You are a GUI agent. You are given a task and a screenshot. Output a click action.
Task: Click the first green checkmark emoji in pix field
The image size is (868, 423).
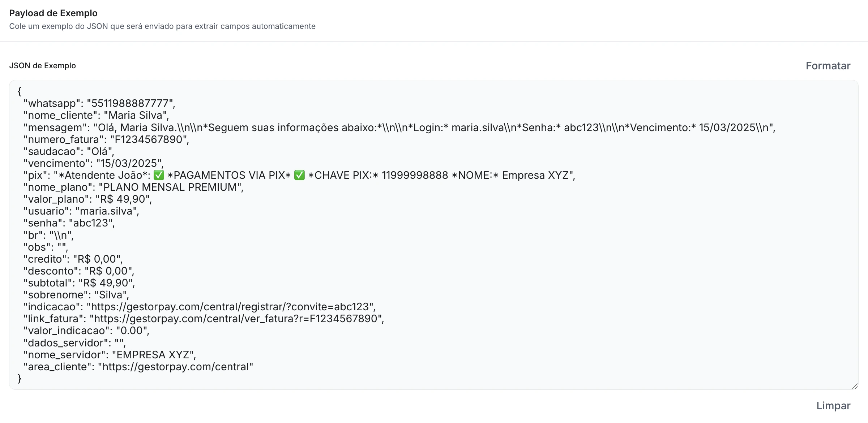pyautogui.click(x=158, y=176)
